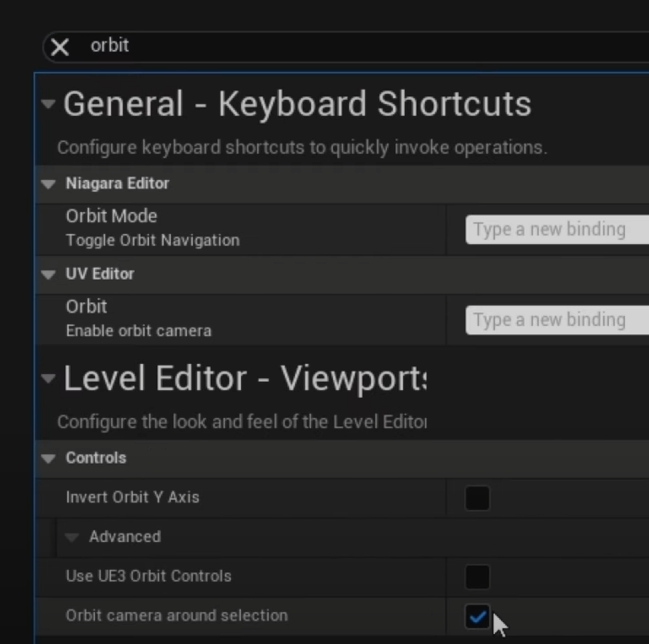Select 'Enable orbit camera' description text
649x644 pixels.
click(x=139, y=331)
